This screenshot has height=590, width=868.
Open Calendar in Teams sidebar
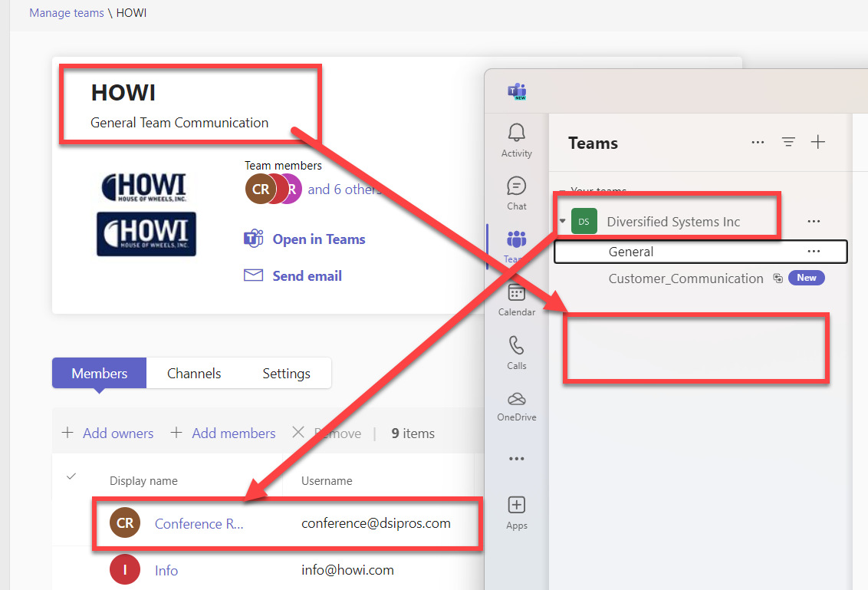point(517,300)
